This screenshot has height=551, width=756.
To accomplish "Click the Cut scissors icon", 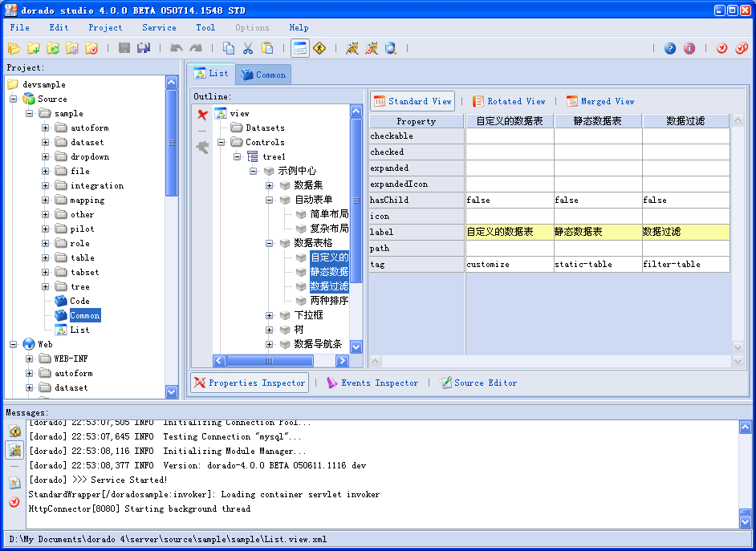I will click(248, 48).
